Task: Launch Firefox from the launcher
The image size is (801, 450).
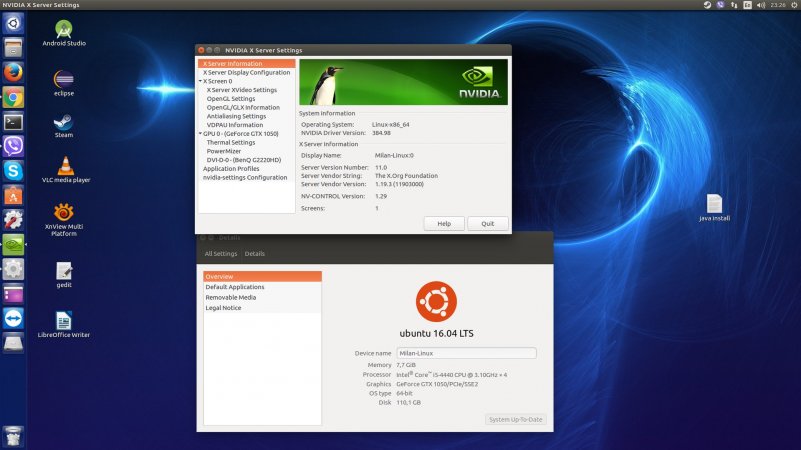Action: tap(13, 73)
